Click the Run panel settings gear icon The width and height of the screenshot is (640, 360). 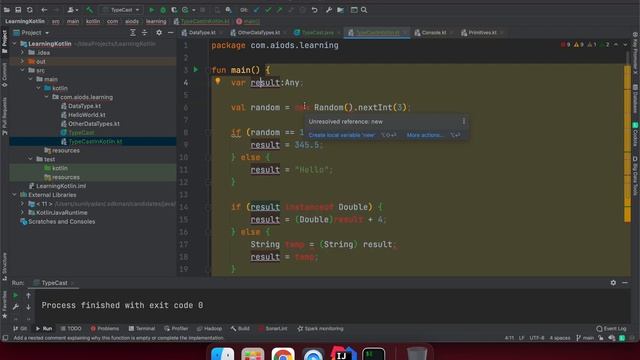pos(613,282)
